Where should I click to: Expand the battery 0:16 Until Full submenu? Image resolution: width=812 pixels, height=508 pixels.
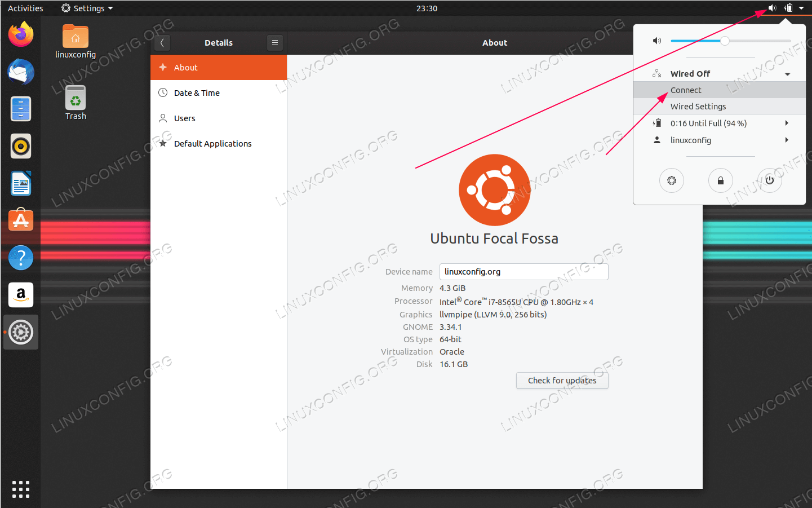point(787,123)
